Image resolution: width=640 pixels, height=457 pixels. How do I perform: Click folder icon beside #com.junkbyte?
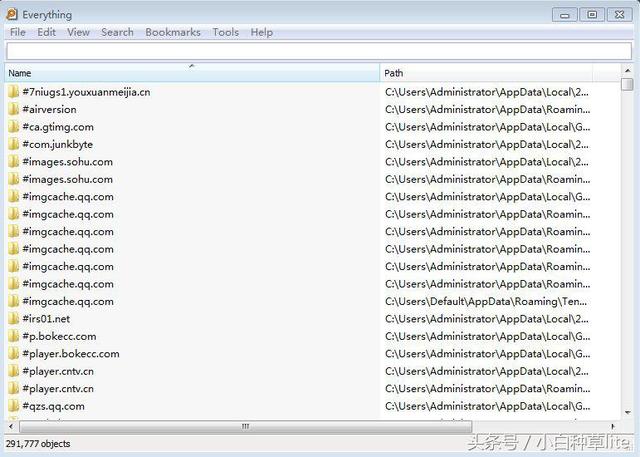[13, 144]
